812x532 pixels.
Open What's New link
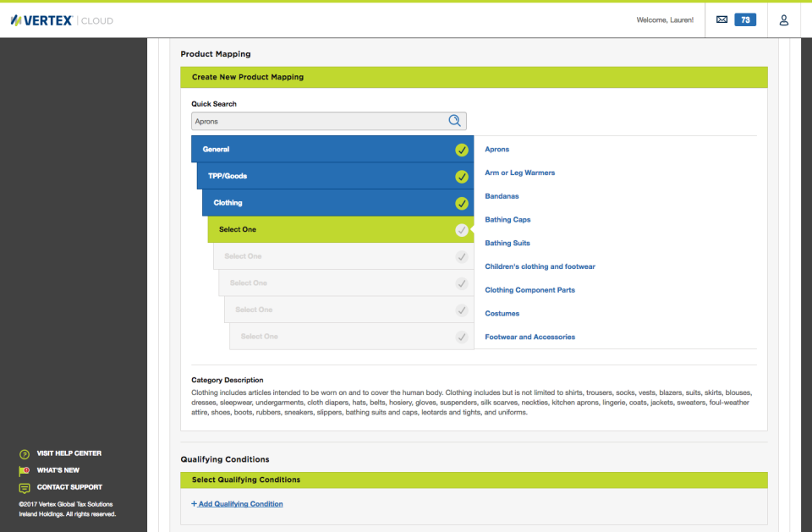click(58, 470)
